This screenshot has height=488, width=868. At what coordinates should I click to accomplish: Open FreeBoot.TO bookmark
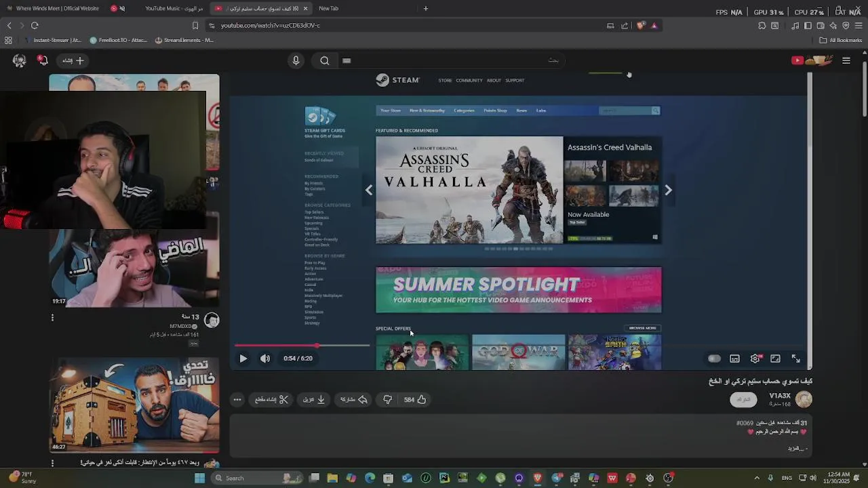point(118,40)
